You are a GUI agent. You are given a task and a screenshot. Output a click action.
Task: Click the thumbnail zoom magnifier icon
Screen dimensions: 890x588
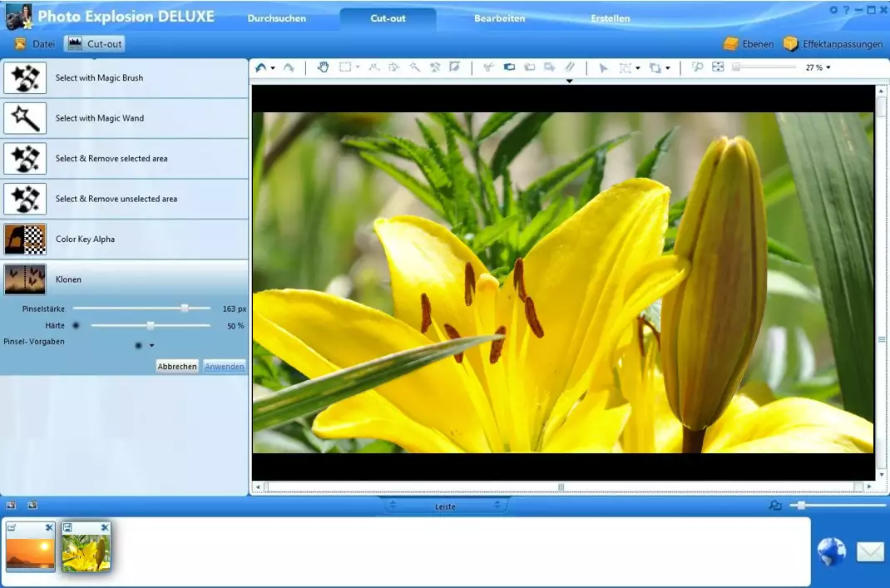(775, 505)
